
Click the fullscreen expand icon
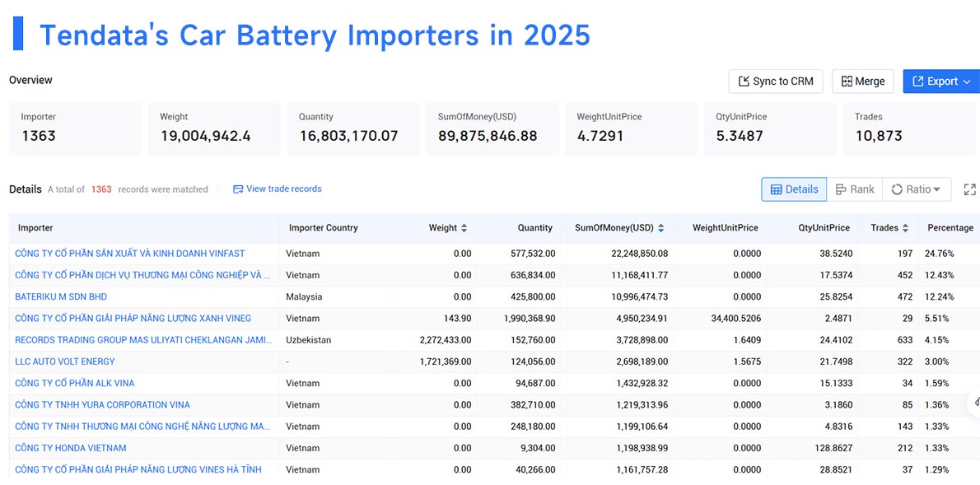(x=969, y=189)
